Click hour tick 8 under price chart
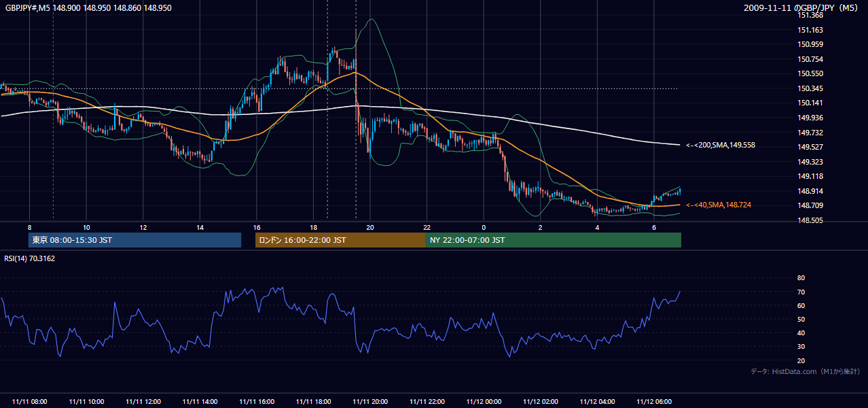The image size is (868, 408). coord(29,227)
